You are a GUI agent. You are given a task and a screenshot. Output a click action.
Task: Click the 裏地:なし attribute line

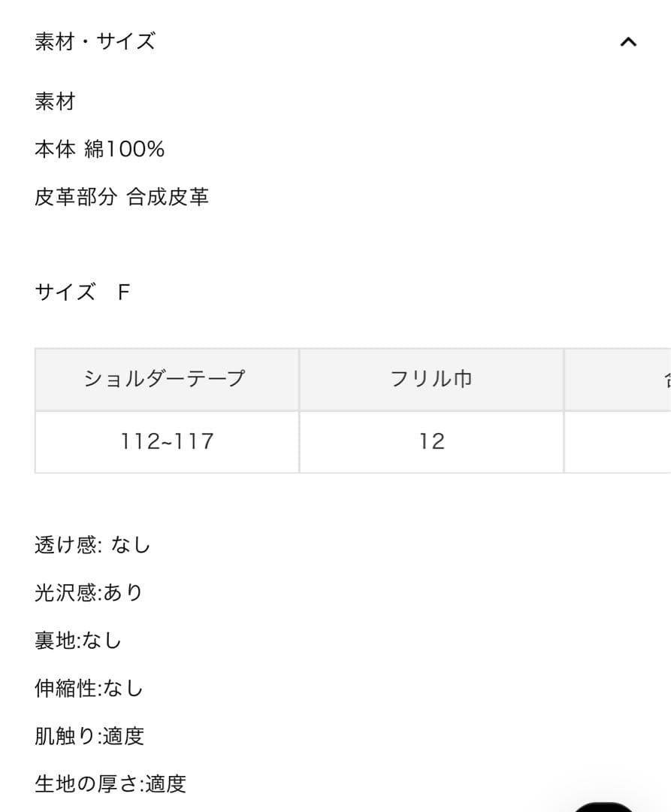[78, 641]
